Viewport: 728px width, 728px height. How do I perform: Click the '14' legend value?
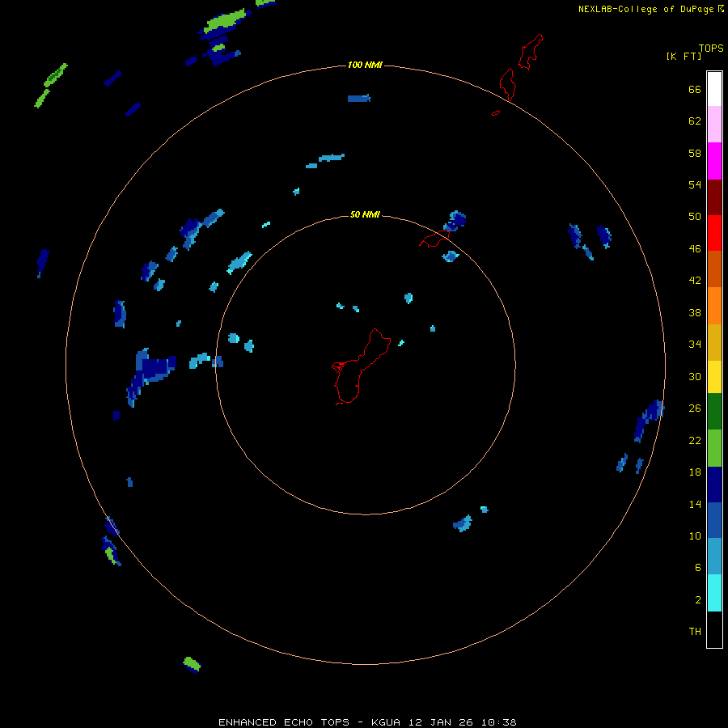click(x=695, y=504)
